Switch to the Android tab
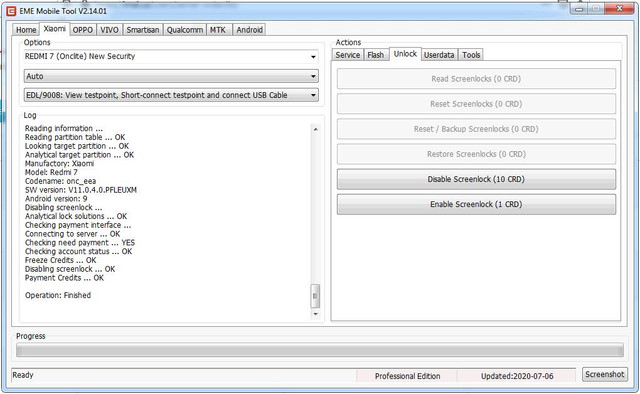This screenshot has height=394, width=640. coord(249,30)
